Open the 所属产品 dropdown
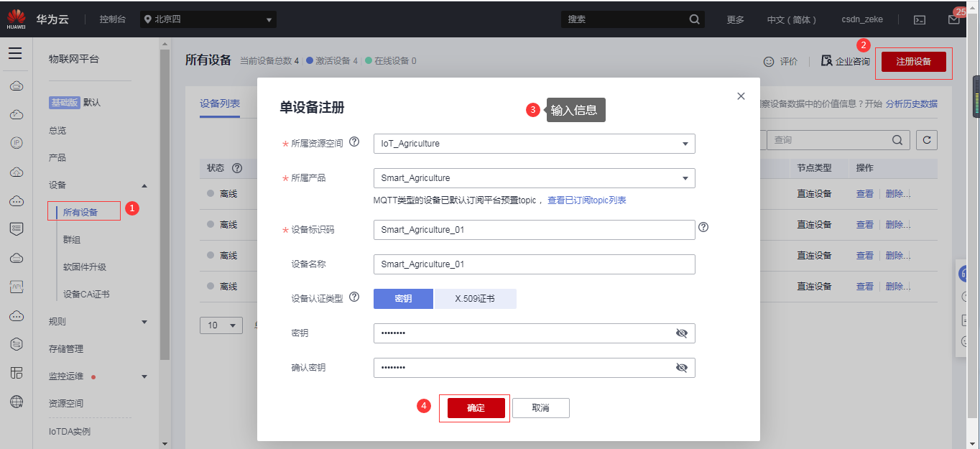 534,178
